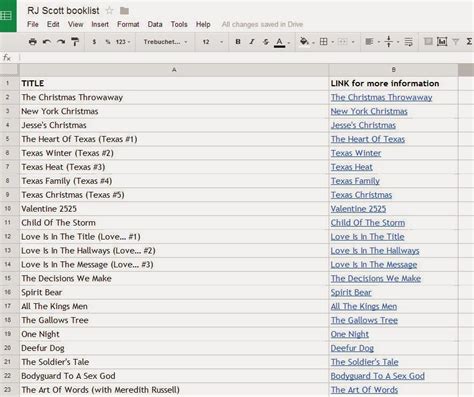Format as currency with dollar icon

click(94, 42)
